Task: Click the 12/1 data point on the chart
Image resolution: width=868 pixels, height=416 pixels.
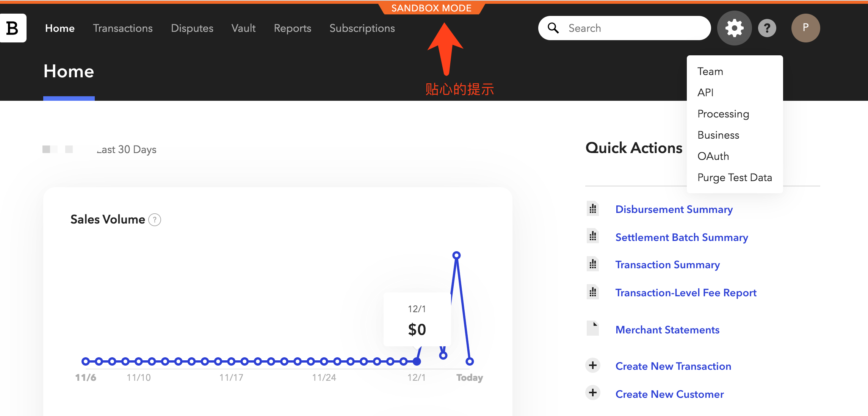Action: coord(417,362)
